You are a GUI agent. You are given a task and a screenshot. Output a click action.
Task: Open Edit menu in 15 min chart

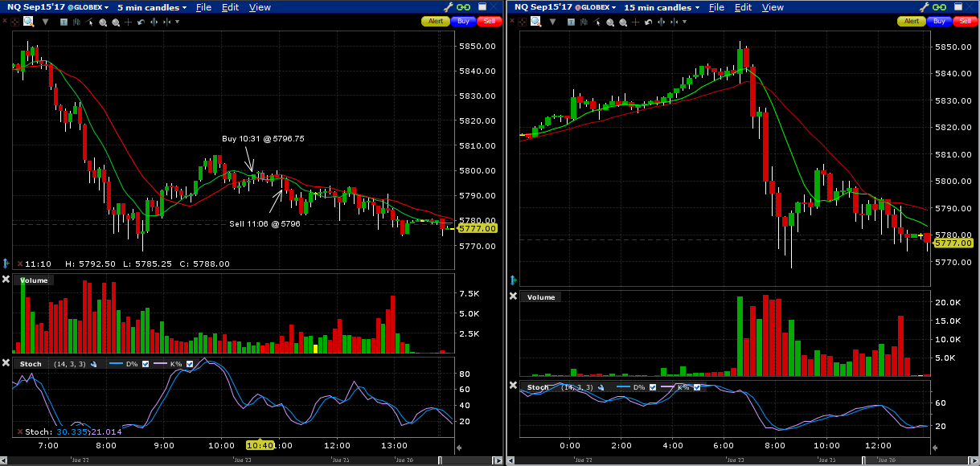[x=743, y=7]
